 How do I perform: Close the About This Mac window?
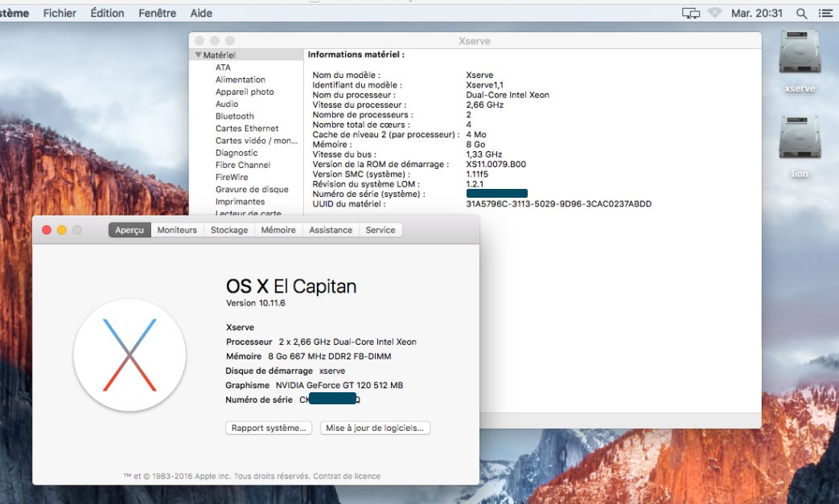(x=47, y=230)
